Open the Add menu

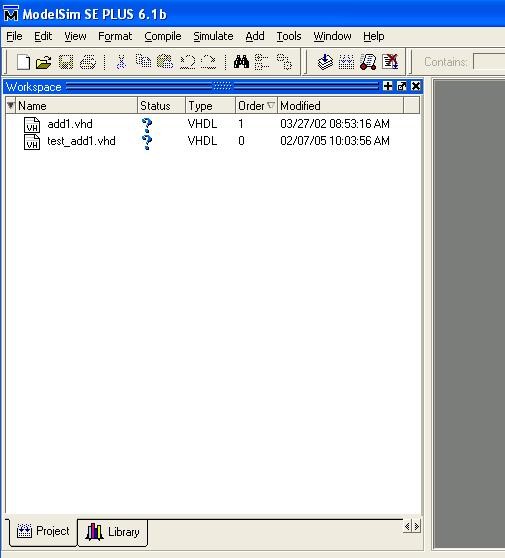(255, 36)
